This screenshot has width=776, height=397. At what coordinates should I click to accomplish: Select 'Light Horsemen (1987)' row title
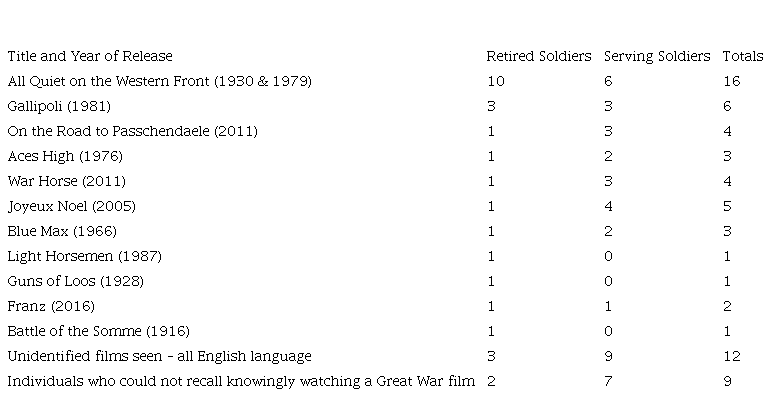tap(85, 256)
